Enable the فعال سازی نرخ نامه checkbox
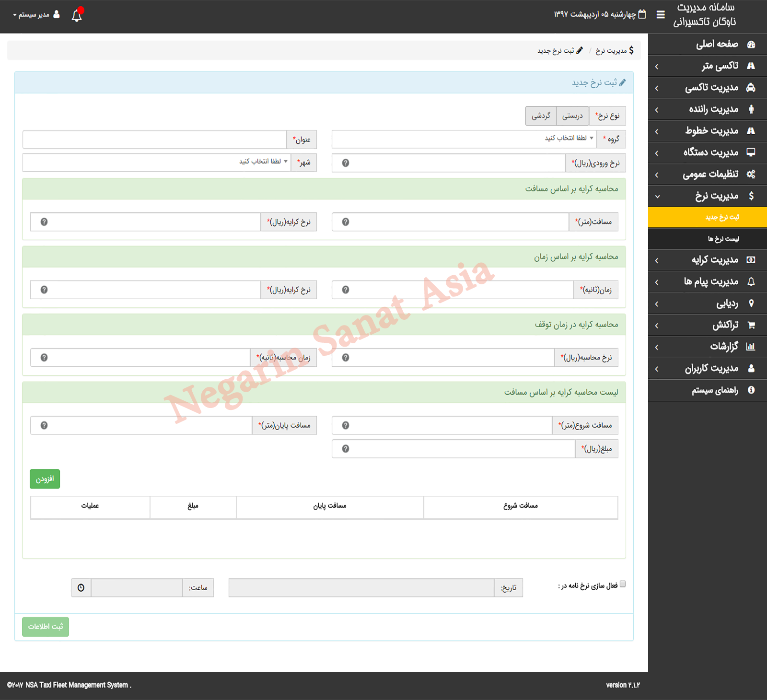The height and width of the screenshot is (700, 767). pyautogui.click(x=623, y=584)
